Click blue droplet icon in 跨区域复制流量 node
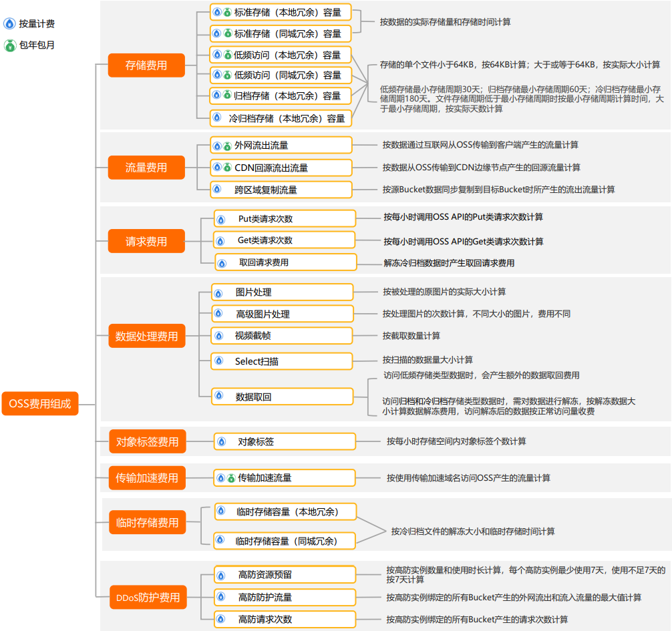 (x=217, y=189)
